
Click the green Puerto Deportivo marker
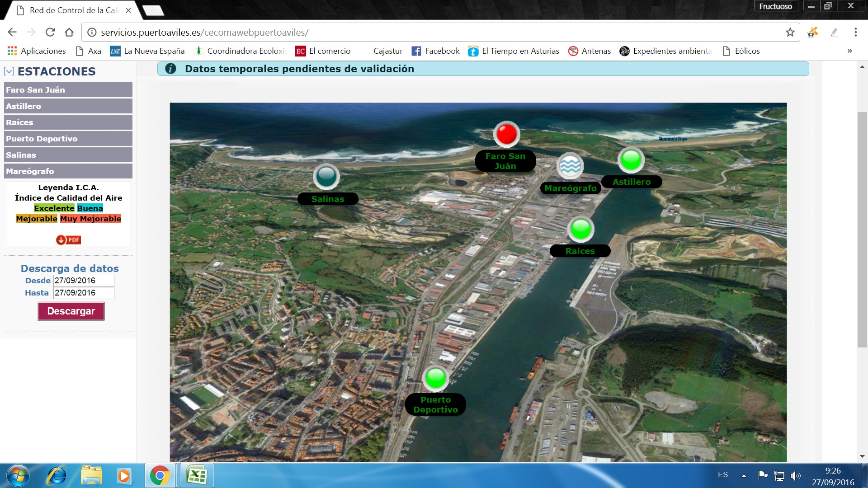tap(436, 378)
